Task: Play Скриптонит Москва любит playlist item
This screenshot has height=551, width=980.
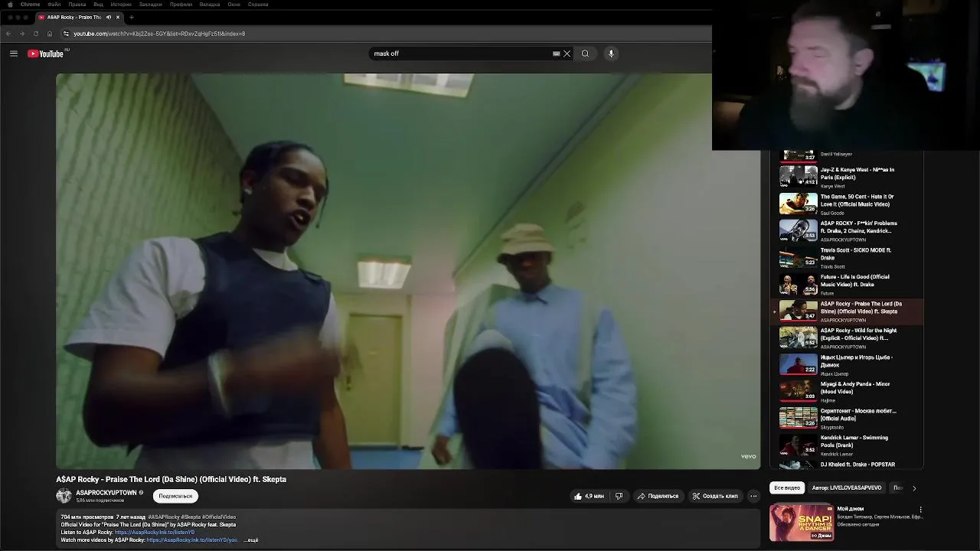Action: 847,418
